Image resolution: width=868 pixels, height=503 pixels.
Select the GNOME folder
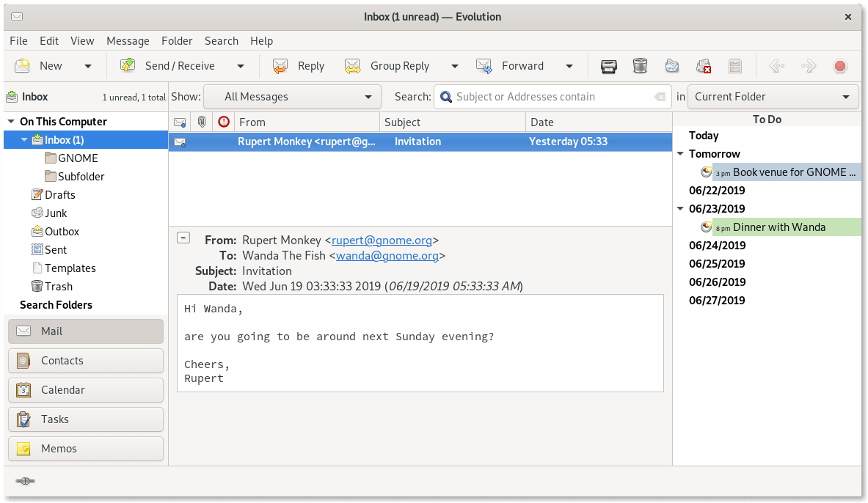(x=78, y=158)
